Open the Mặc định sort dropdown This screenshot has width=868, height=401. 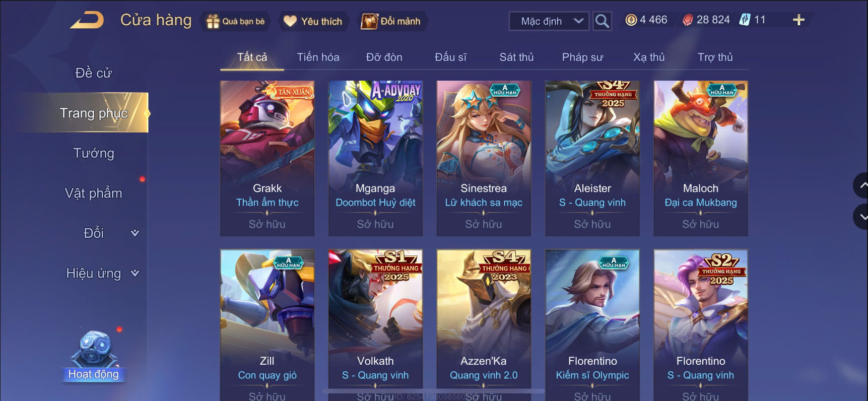(549, 21)
